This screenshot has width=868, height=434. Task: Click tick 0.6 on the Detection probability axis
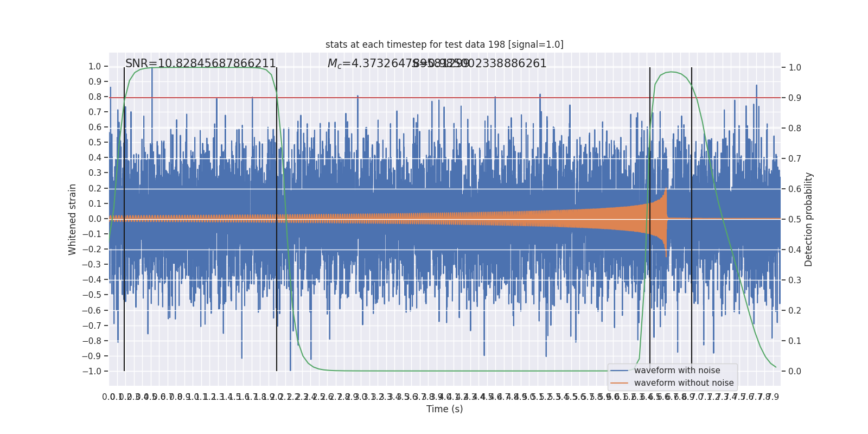point(795,189)
